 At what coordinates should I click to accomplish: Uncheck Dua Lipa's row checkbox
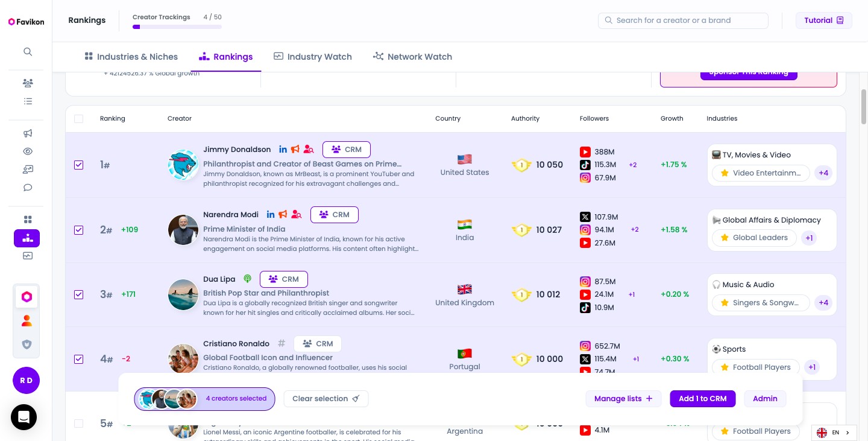coord(78,294)
